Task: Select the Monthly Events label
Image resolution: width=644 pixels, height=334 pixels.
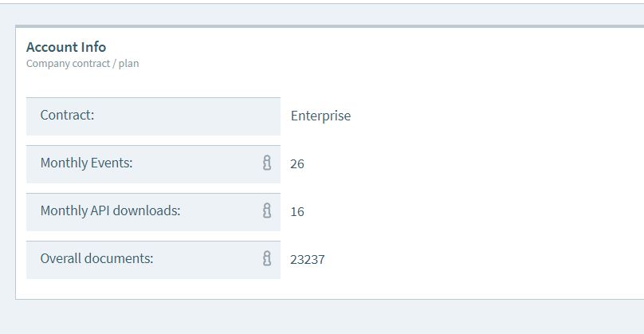Action: 86,163
